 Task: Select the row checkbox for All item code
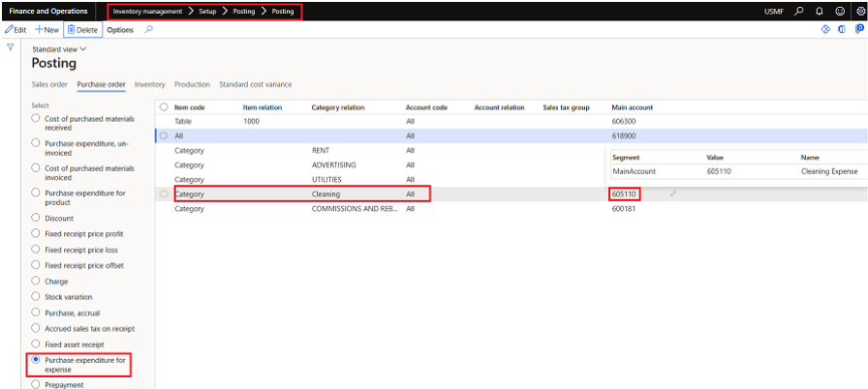click(x=163, y=136)
